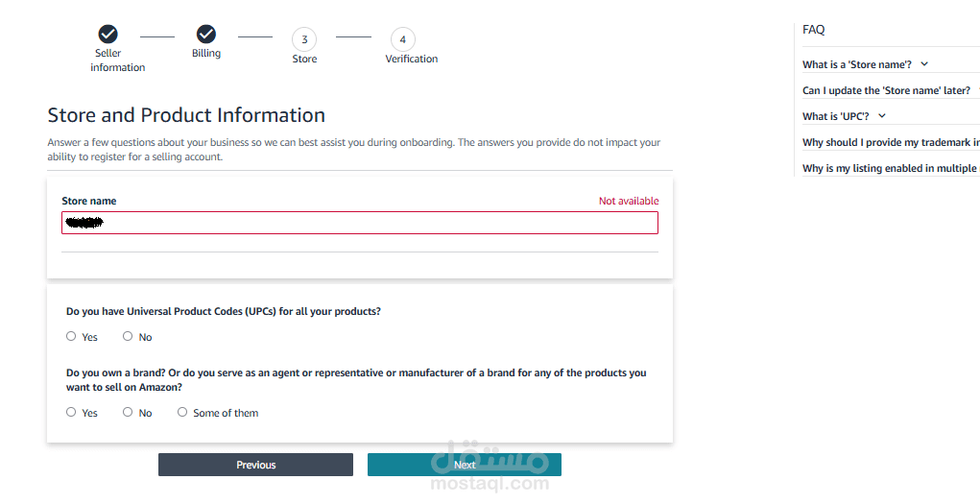Viewport: 980px width, 504px height.
Task: Expand 'Can I update the Store name later?' FAQ
Action: (886, 90)
